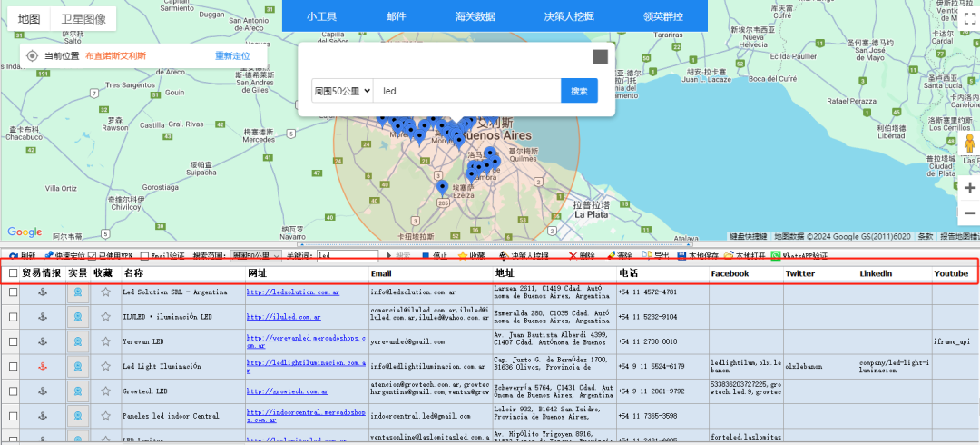The height and width of the screenshot is (445, 980).
Task: Open street view icon for Yerevan LED row
Action: coord(78,342)
